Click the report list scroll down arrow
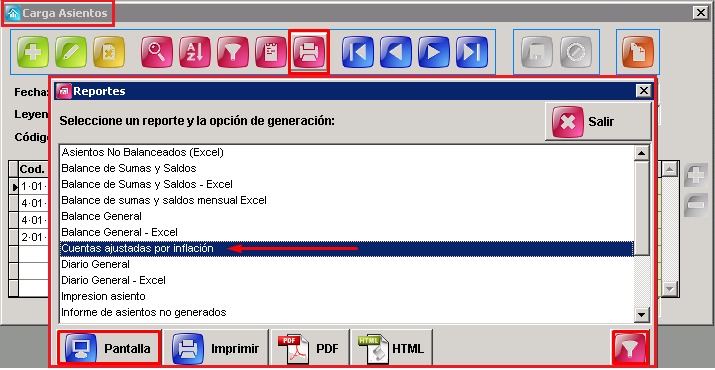This screenshot has height=370, width=715. [642, 314]
